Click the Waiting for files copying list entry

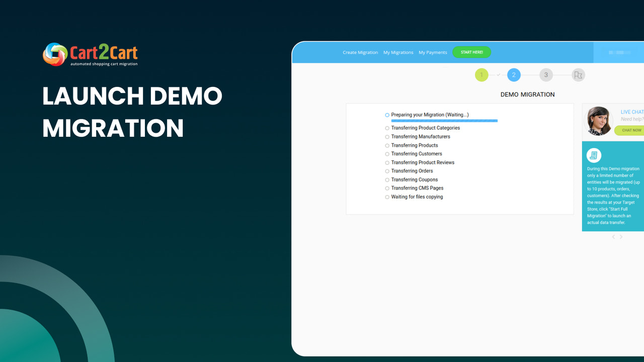(417, 197)
